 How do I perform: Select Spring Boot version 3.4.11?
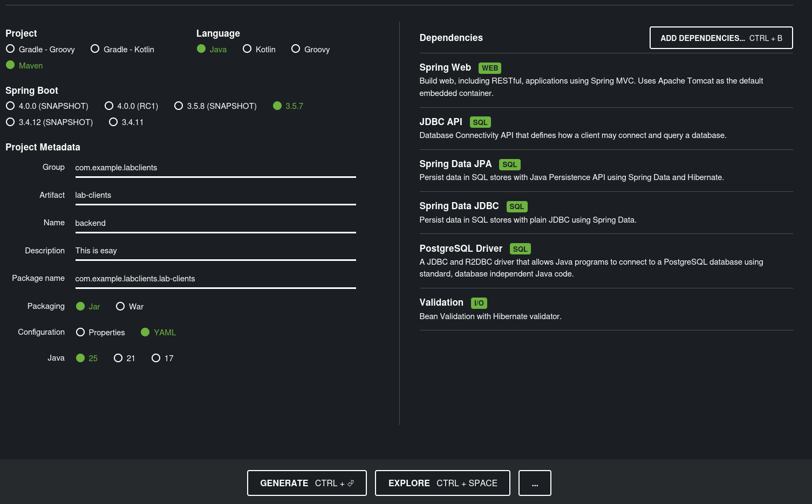pos(113,122)
